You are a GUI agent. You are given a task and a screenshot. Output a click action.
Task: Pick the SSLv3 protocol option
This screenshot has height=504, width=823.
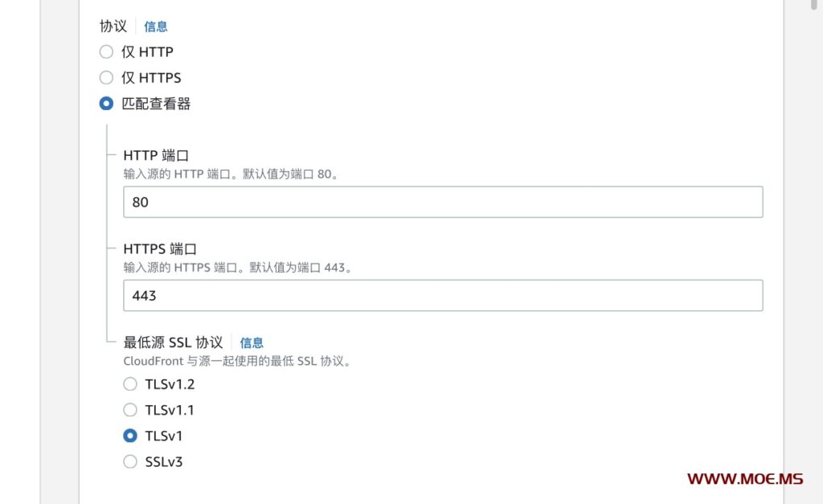tap(130, 461)
